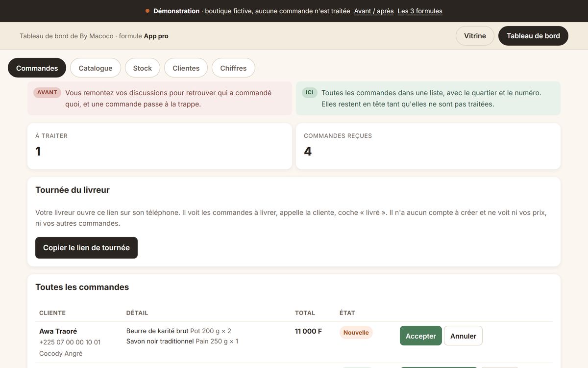Click phone number '+225 07 00 00 10 01'
The width and height of the screenshot is (588, 368).
click(x=70, y=342)
